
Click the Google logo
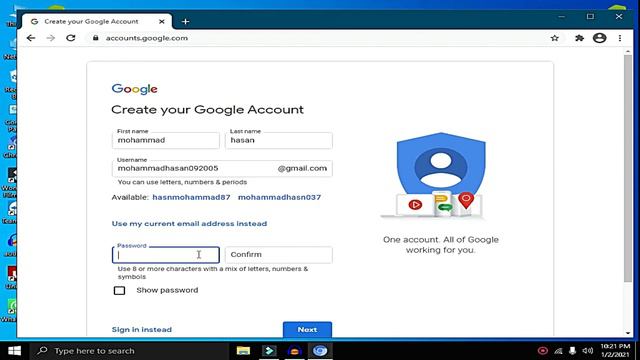(135, 89)
